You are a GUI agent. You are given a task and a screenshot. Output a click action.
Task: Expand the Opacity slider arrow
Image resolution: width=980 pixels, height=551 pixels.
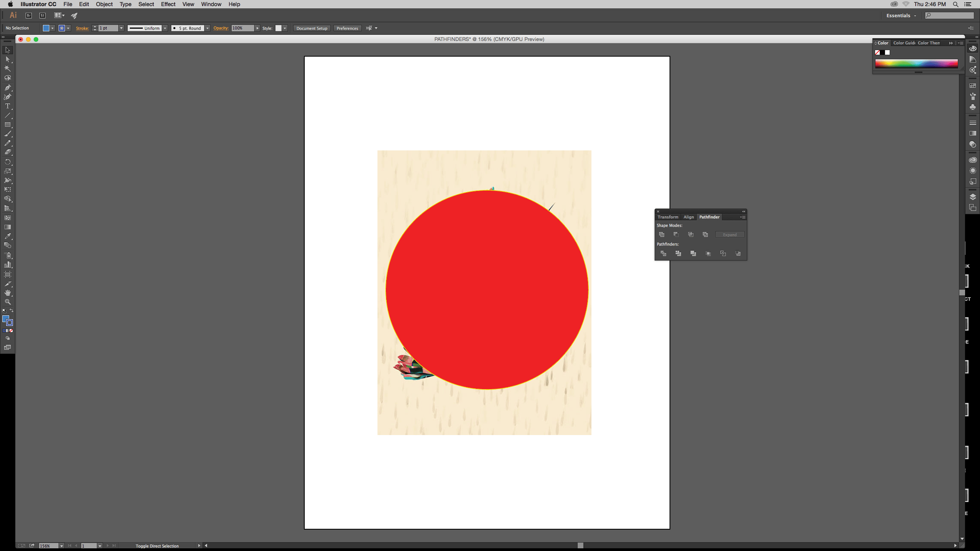click(257, 28)
